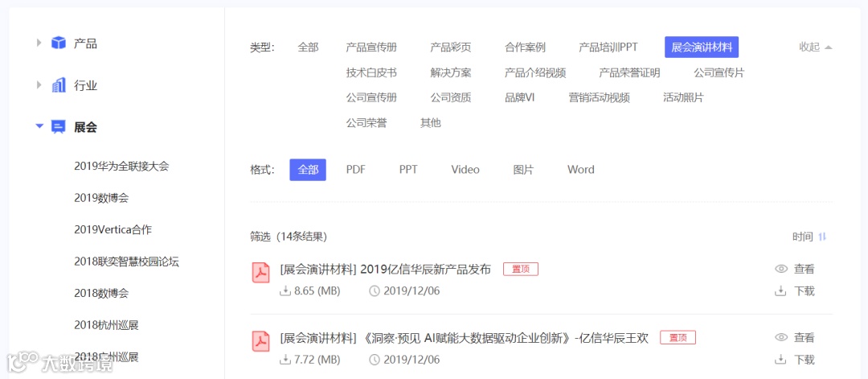This screenshot has height=379, width=868.
Task: Select 技术白皮书 type filter
Action: tap(371, 72)
